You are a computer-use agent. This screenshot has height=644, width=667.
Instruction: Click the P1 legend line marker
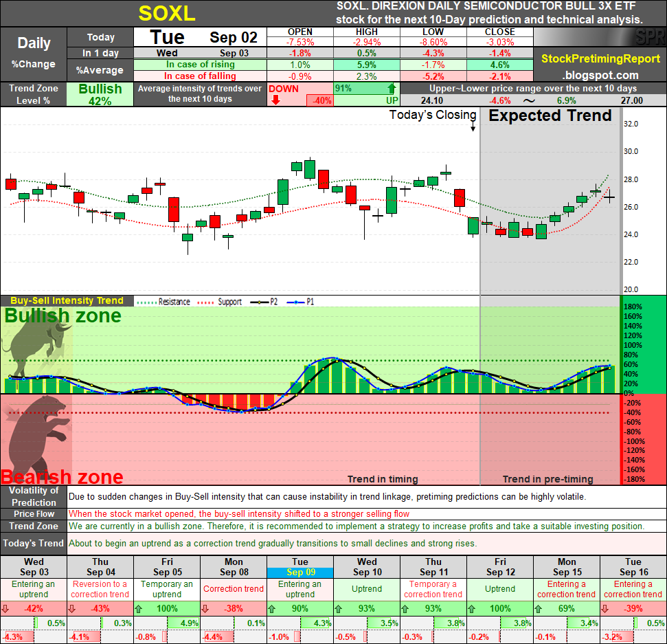[296, 302]
